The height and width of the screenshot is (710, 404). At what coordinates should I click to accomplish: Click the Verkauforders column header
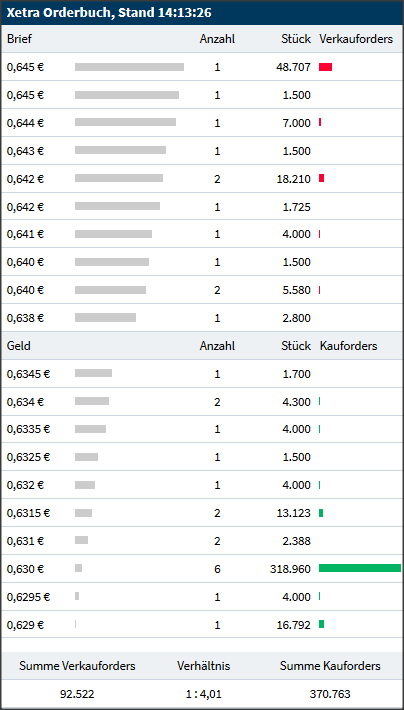(356, 39)
